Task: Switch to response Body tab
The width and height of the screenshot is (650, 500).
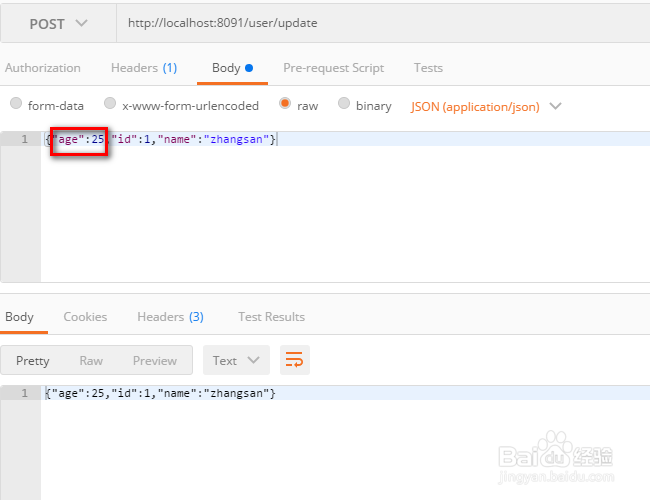Action: (19, 317)
